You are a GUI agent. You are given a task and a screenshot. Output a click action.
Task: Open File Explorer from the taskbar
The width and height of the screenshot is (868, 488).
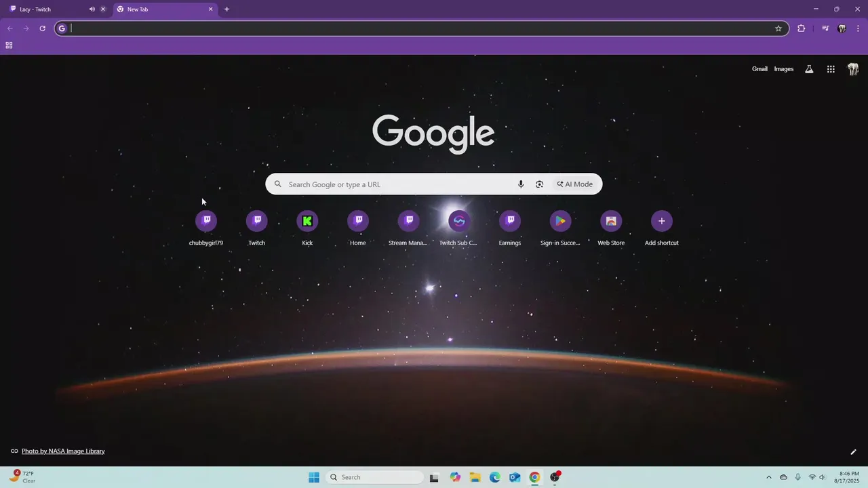[x=475, y=477]
